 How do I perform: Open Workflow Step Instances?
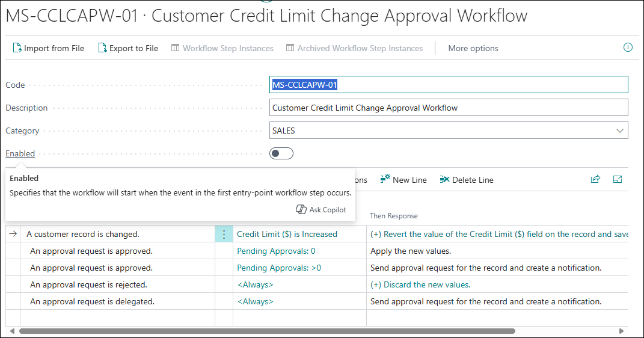pyautogui.click(x=222, y=48)
